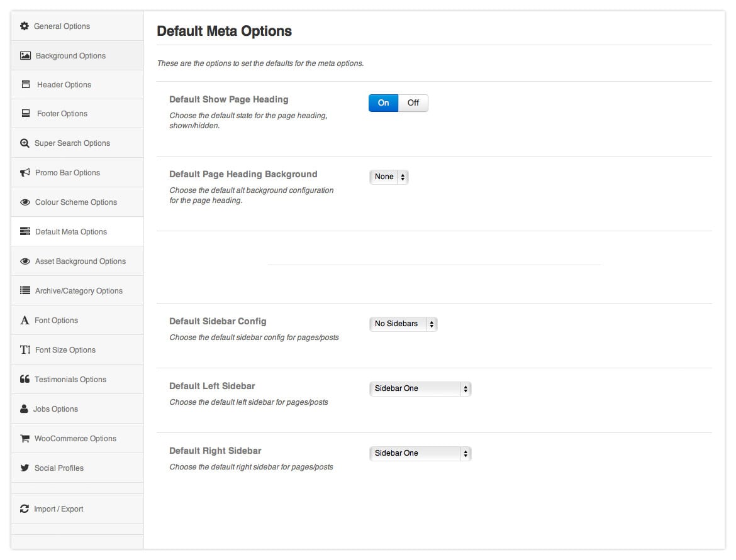Viewport: 736px width, 560px height.
Task: Click the gear icon beside General Options
Action: click(x=25, y=26)
